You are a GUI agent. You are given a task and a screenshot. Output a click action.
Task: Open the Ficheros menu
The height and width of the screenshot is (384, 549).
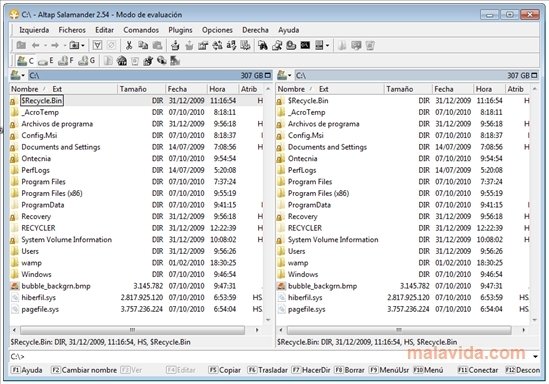click(72, 30)
